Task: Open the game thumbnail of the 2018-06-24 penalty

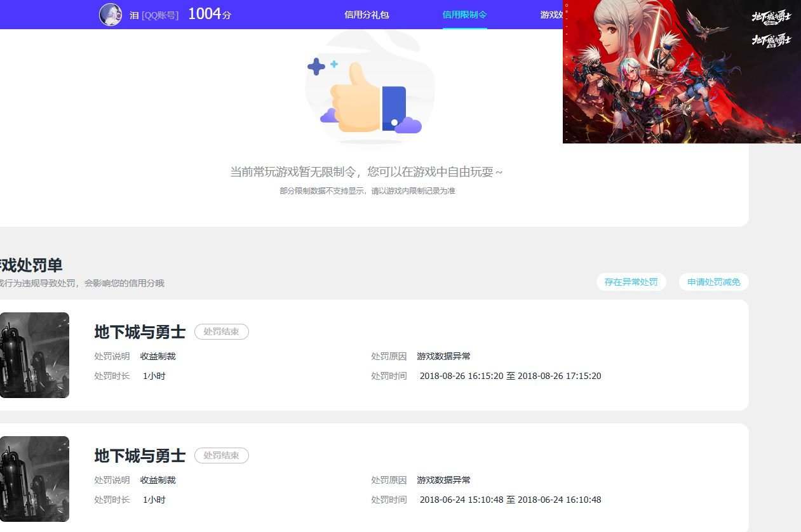Action: point(34,479)
